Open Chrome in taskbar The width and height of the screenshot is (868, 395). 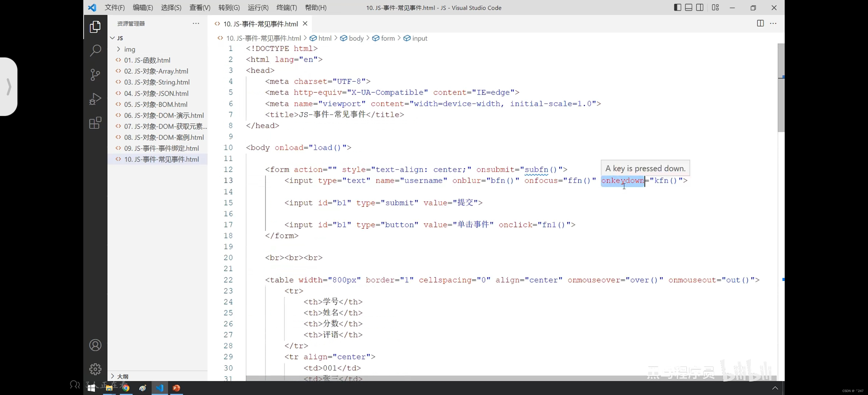point(126,388)
